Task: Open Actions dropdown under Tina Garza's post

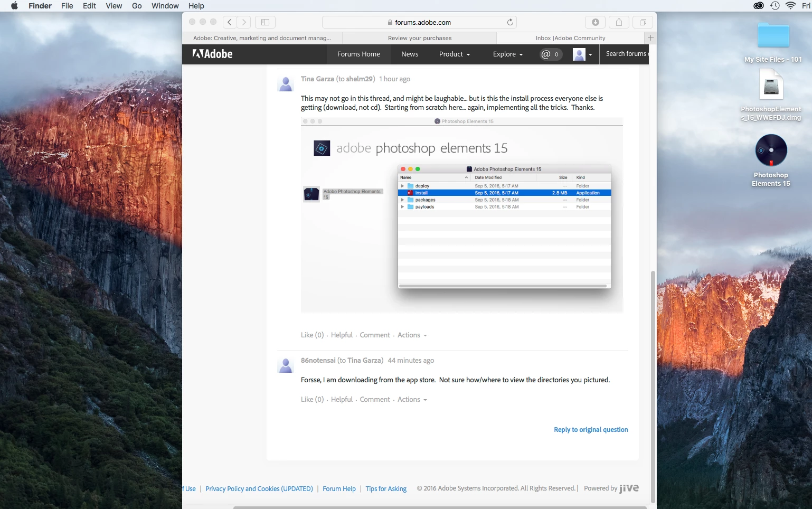Action: tap(412, 335)
